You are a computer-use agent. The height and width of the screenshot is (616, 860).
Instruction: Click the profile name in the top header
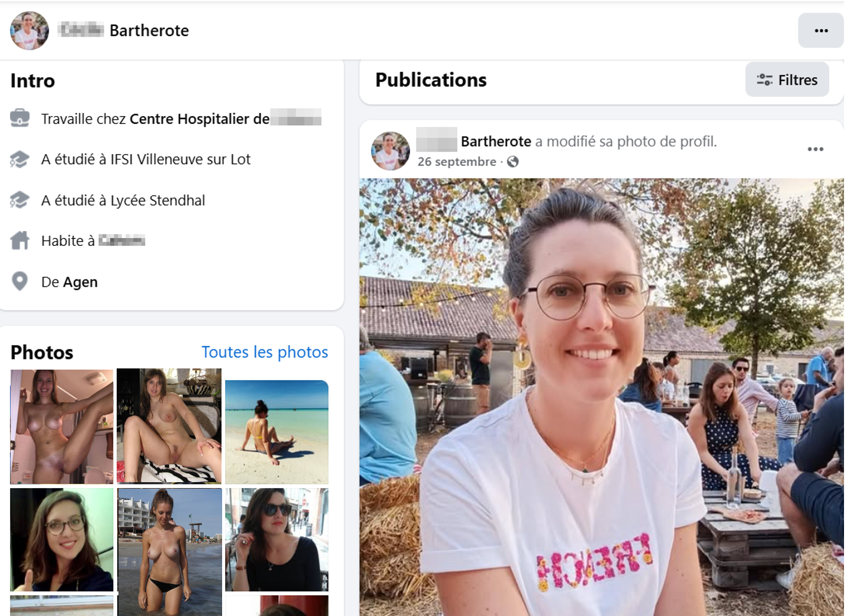point(124,30)
